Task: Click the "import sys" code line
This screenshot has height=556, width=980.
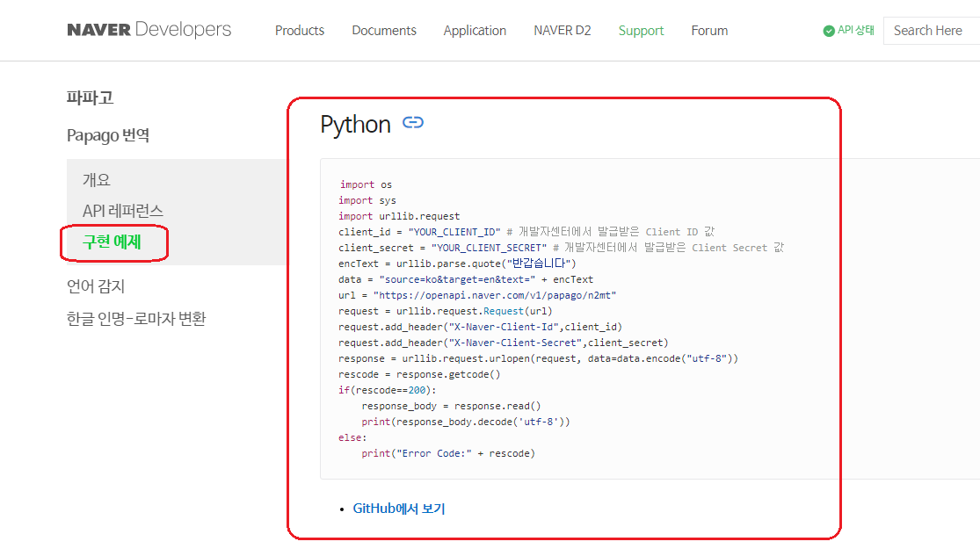Action: (x=367, y=200)
